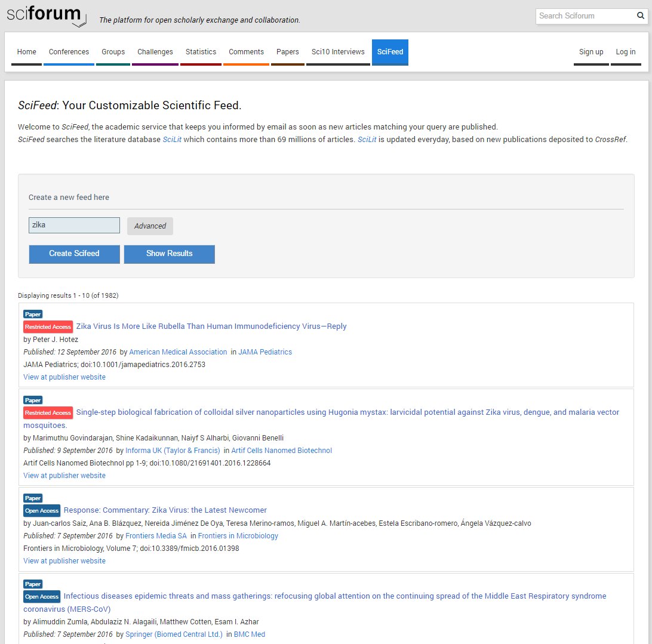This screenshot has width=652, height=644.
Task: Click Springer (Biomed Central Ltd.) link
Action: (x=174, y=634)
